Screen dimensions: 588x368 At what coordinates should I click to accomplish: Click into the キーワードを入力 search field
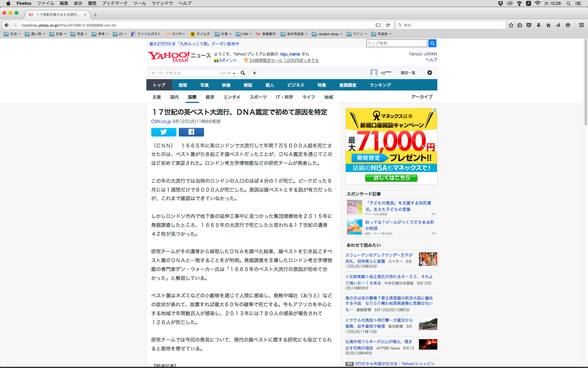coord(184,73)
